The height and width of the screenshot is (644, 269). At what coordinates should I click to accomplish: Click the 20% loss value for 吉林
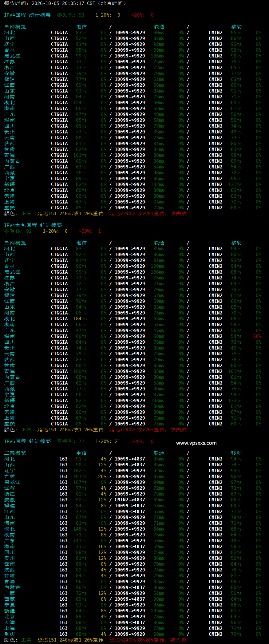point(102,476)
